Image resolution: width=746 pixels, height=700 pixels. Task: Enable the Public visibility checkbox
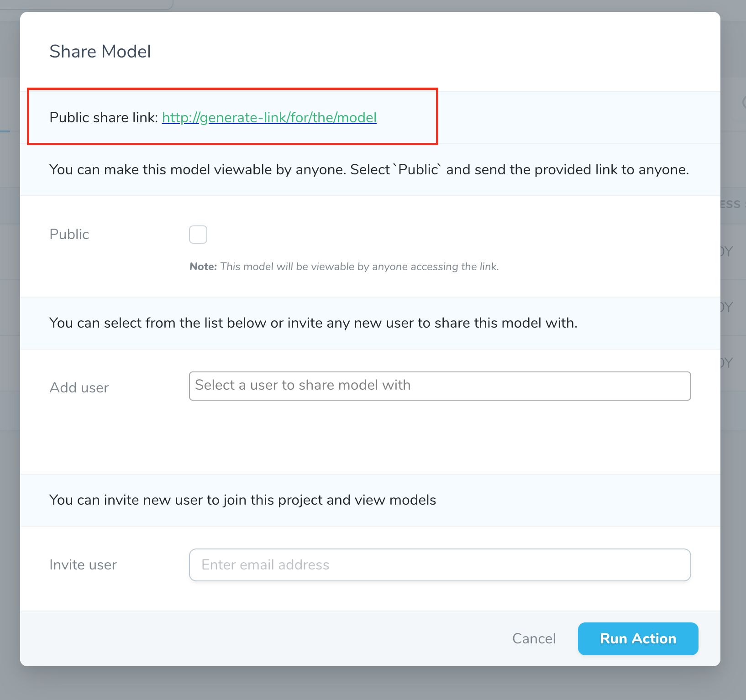pos(198,234)
